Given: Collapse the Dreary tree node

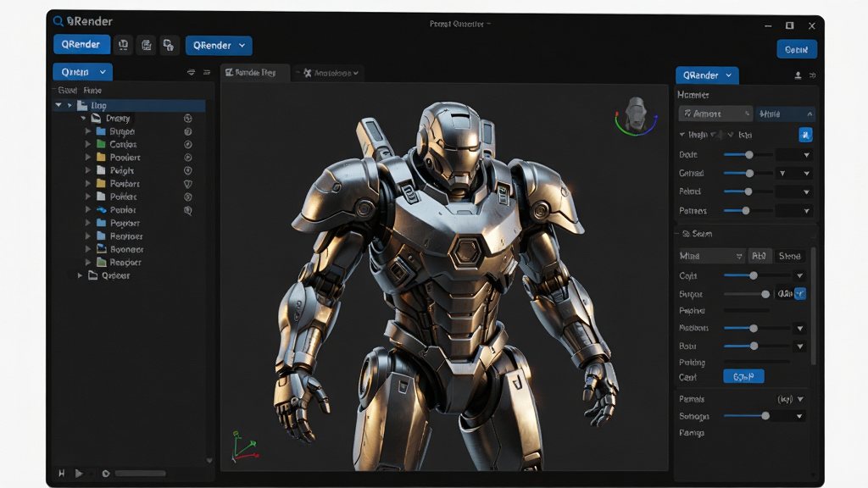Looking at the screenshot, I should (83, 118).
